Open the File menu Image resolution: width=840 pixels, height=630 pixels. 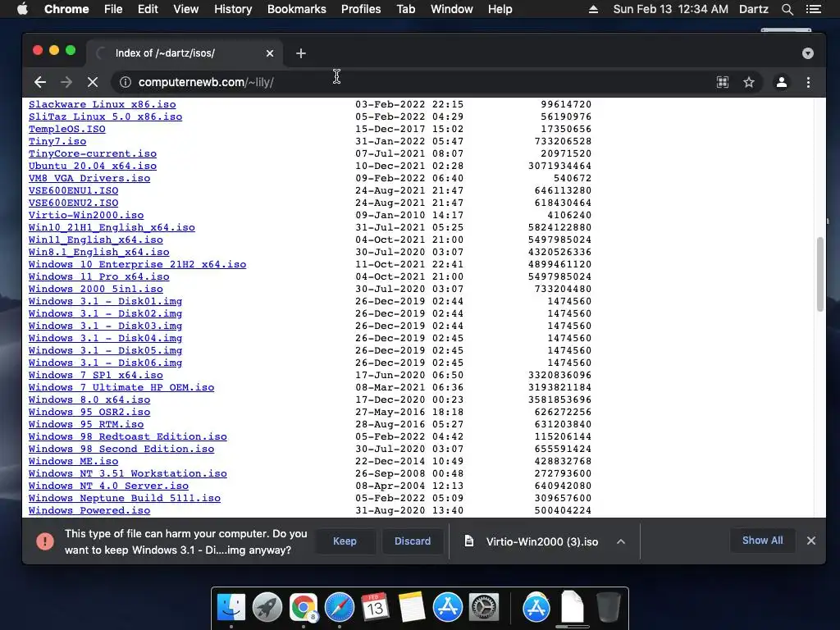tap(113, 9)
